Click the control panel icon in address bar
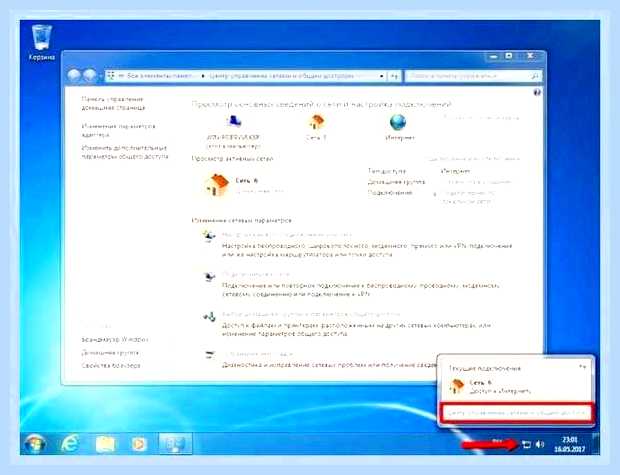Viewport: 620px width, 475px height. tap(111, 76)
